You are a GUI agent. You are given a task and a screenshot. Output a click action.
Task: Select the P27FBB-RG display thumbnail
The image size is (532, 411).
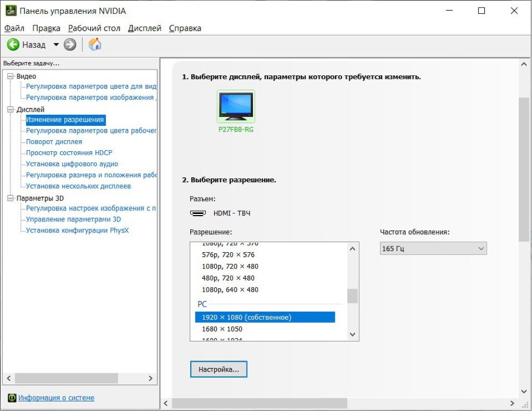pos(236,106)
